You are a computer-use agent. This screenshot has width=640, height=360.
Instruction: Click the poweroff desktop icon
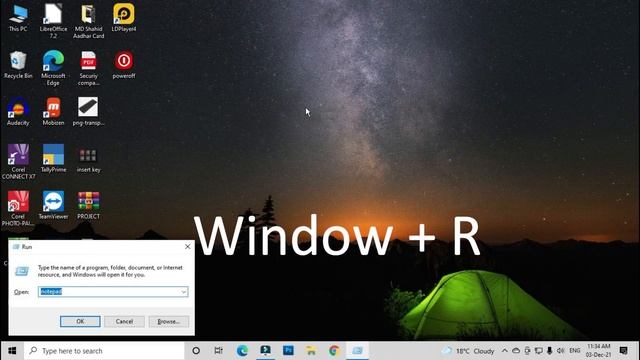coord(124,65)
